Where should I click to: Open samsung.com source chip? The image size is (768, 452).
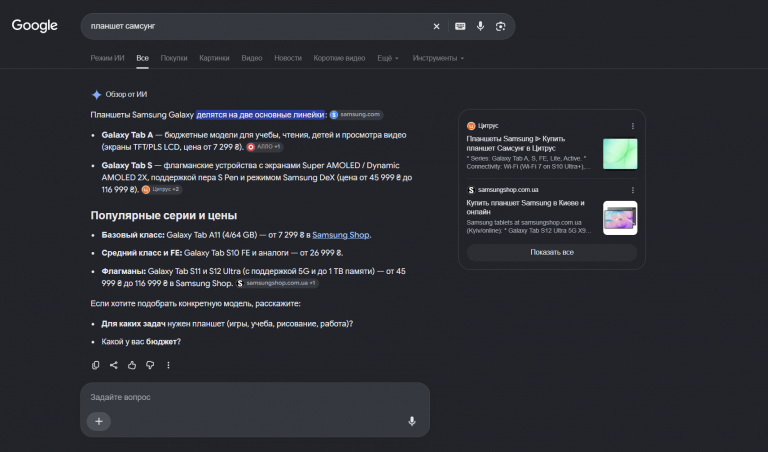(x=356, y=115)
